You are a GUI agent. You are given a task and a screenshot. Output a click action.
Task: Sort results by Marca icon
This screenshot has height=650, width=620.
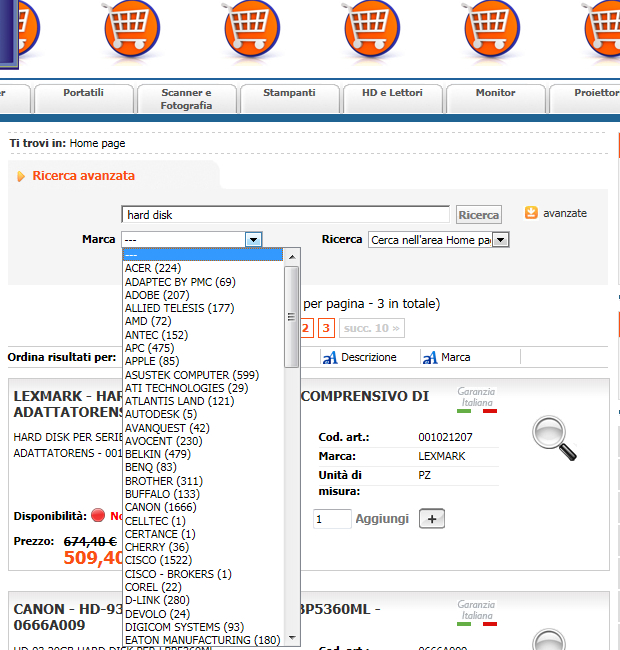tap(430, 357)
